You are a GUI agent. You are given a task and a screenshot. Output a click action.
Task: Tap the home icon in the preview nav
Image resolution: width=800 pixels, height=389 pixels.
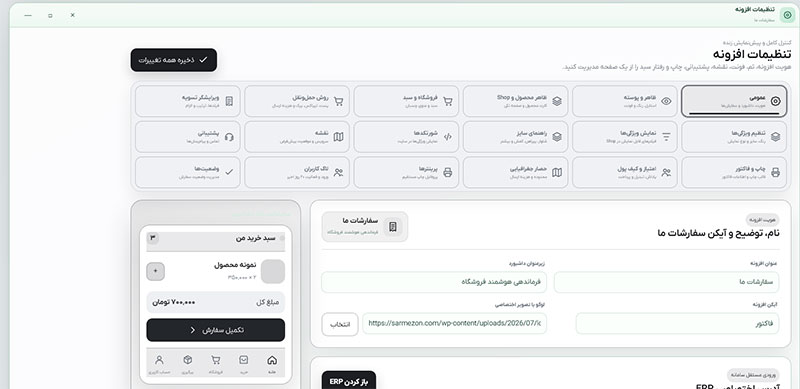271,360
